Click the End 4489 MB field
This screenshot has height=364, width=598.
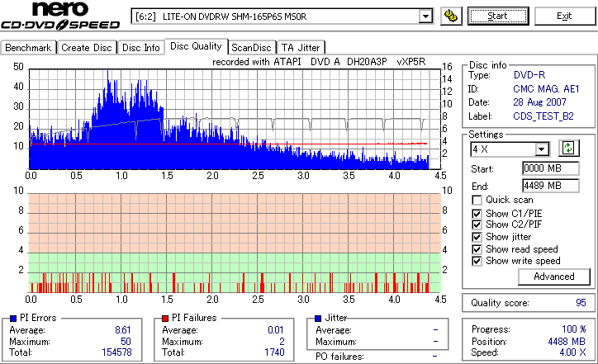[550, 186]
